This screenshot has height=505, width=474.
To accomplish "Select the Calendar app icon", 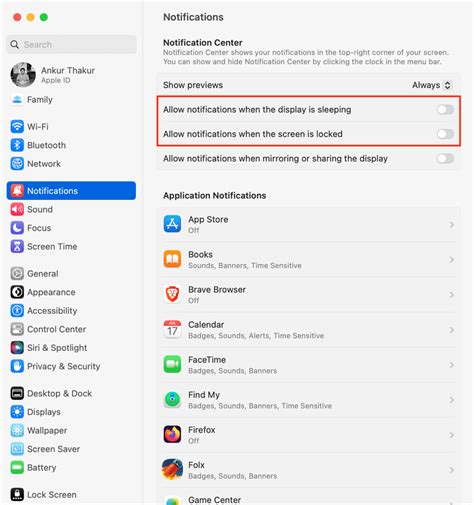I will click(x=172, y=329).
